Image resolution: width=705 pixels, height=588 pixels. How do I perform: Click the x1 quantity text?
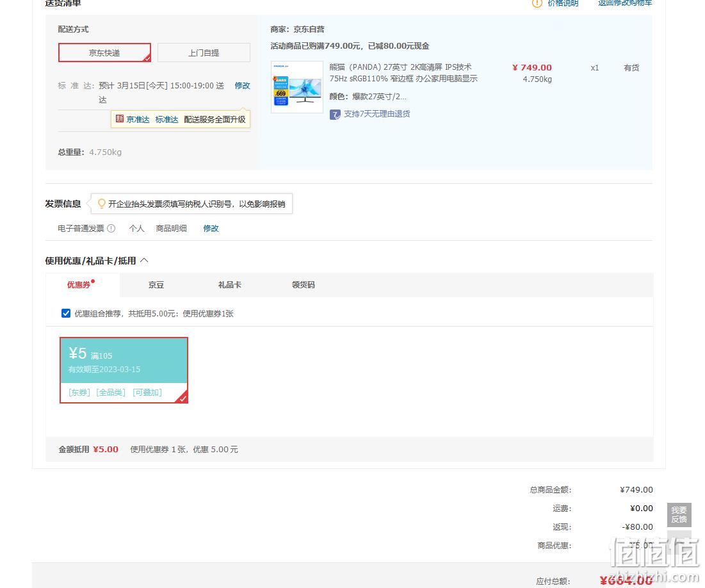(x=595, y=68)
